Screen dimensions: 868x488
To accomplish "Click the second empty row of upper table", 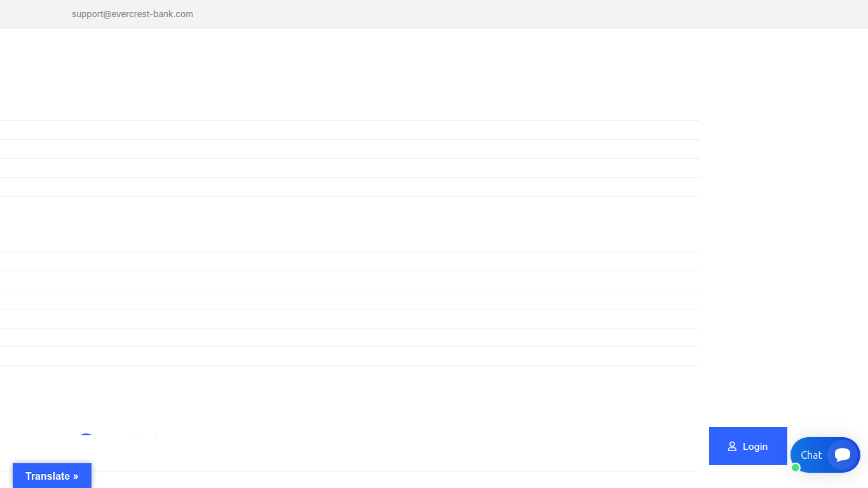I will 349,149.
